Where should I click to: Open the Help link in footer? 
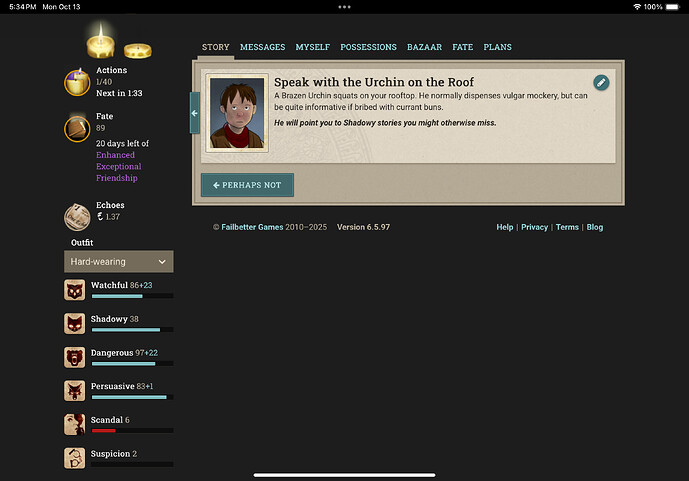tap(504, 227)
